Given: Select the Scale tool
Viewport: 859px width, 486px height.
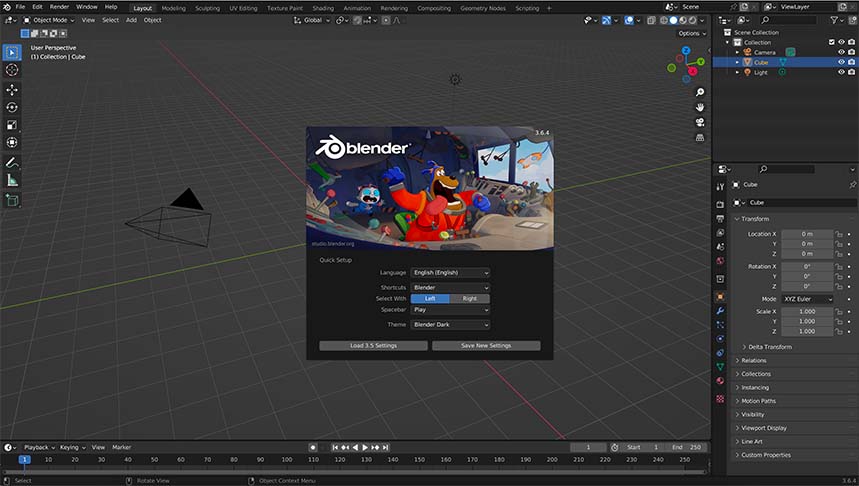Looking at the screenshot, I should [x=12, y=125].
